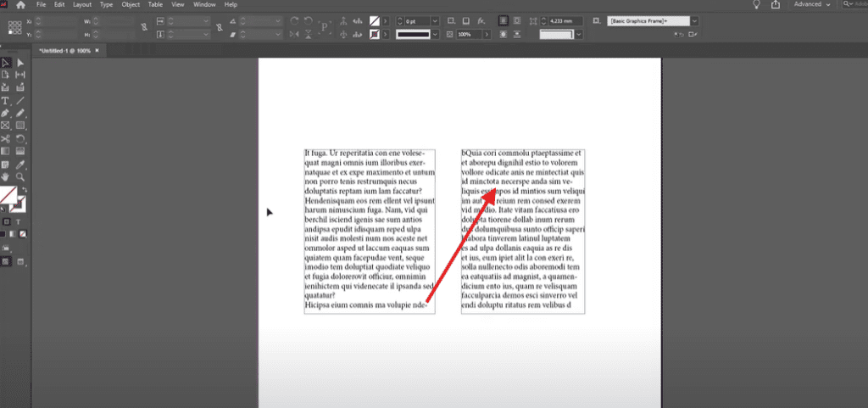Choose the Zoom tool in toolbox
The image size is (868, 408).
pos(20,176)
